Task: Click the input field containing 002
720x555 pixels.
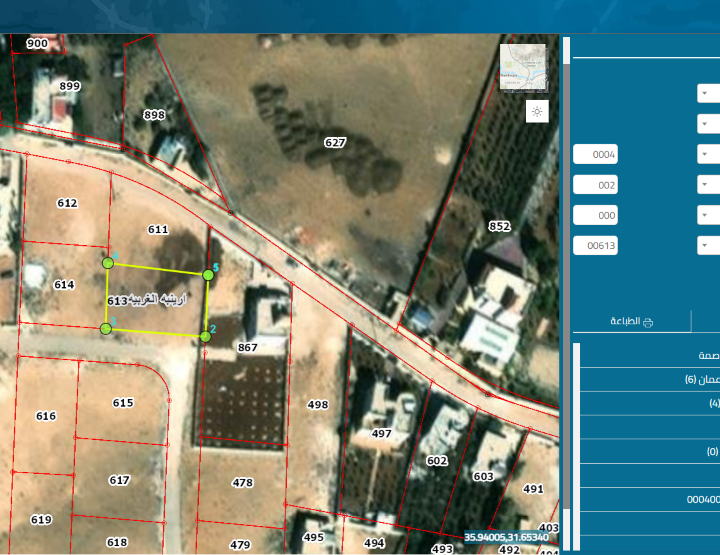Action: point(595,185)
